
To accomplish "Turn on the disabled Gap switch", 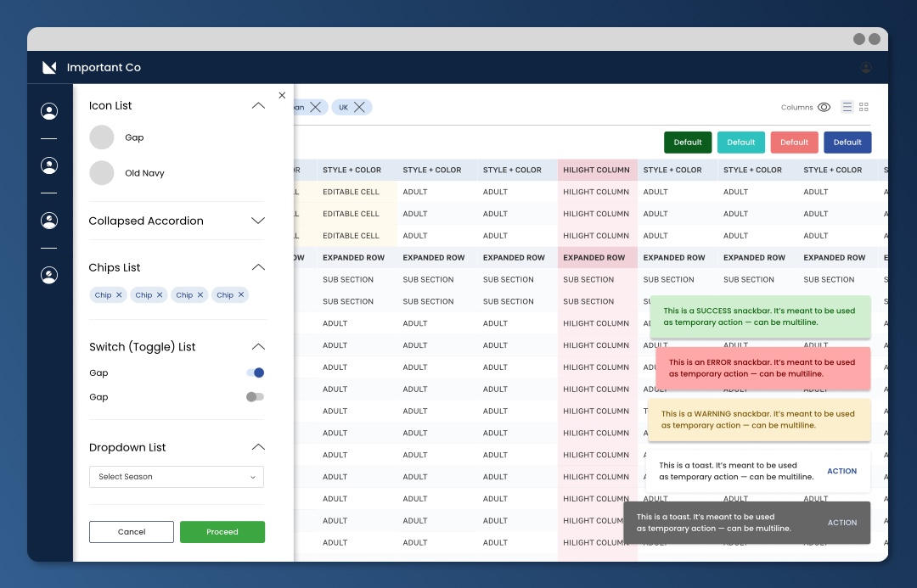I will tap(255, 397).
